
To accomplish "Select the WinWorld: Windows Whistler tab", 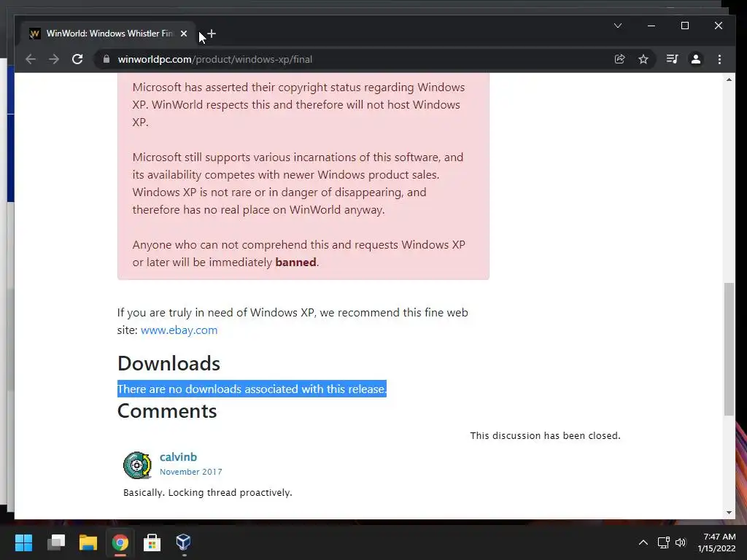I will click(109, 34).
